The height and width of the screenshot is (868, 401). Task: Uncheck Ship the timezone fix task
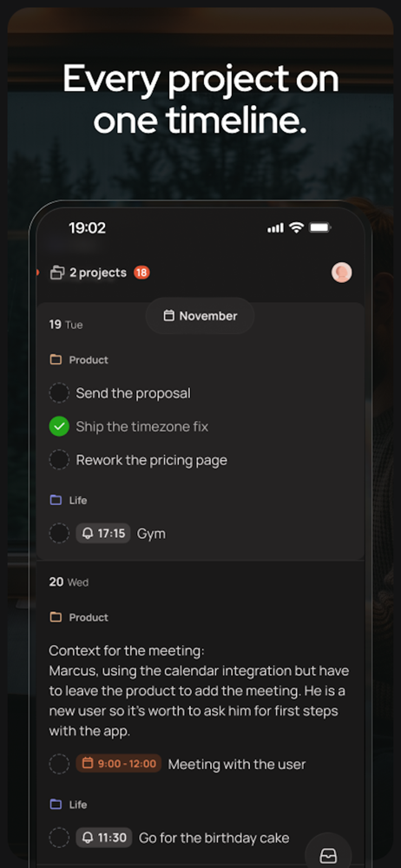[59, 426]
